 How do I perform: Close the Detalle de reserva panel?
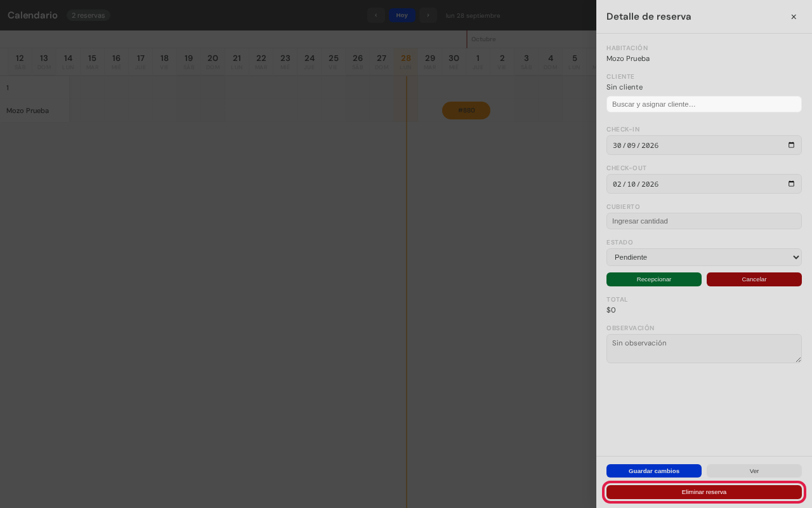tap(794, 17)
